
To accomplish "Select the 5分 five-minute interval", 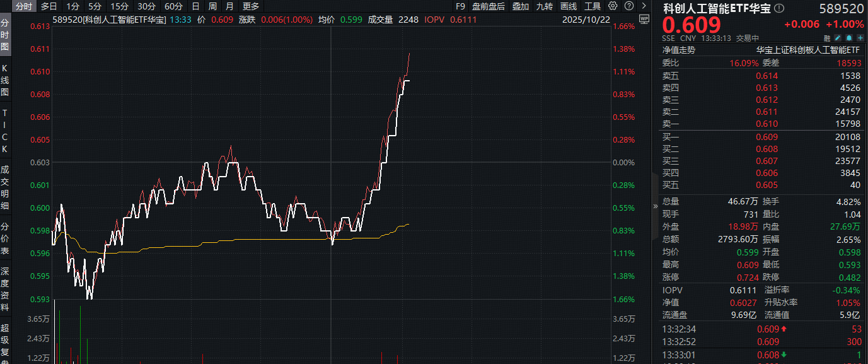I will (x=94, y=6).
